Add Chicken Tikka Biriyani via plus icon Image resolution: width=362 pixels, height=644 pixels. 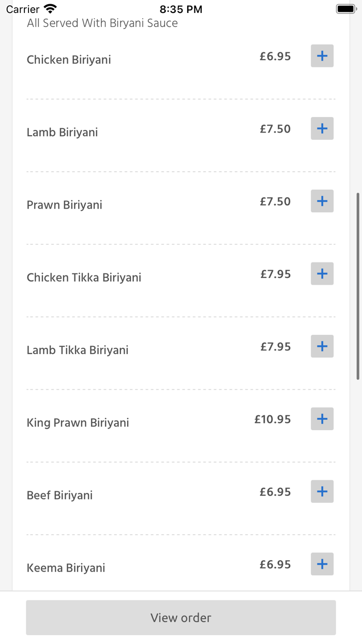(x=322, y=273)
